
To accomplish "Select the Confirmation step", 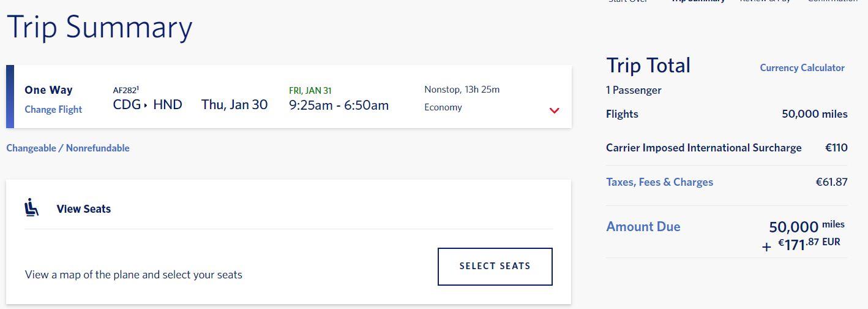I will (x=832, y=2).
